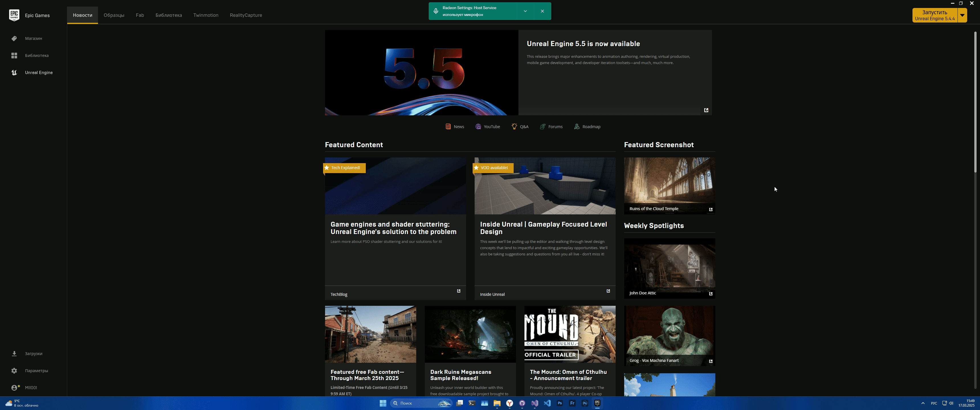980x410 pixels.
Task: Open external link icon in TechBlog card
Action: 458,291
